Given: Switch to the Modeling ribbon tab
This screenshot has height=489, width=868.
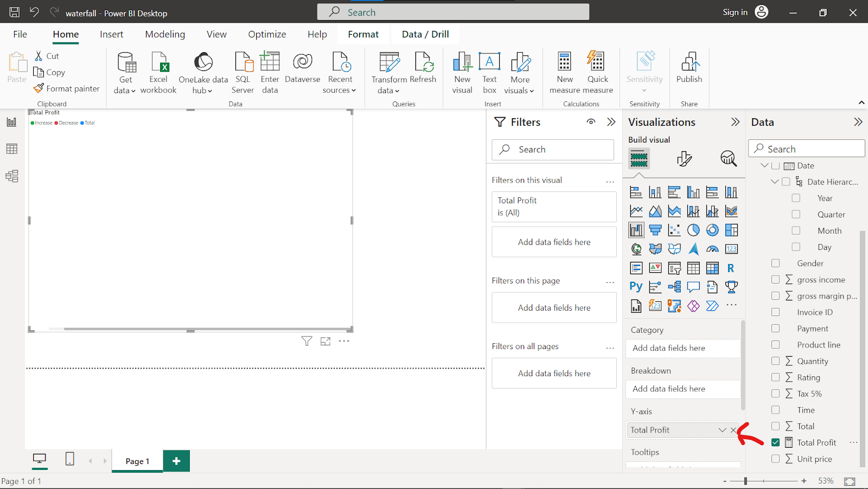Looking at the screenshot, I should (x=165, y=34).
